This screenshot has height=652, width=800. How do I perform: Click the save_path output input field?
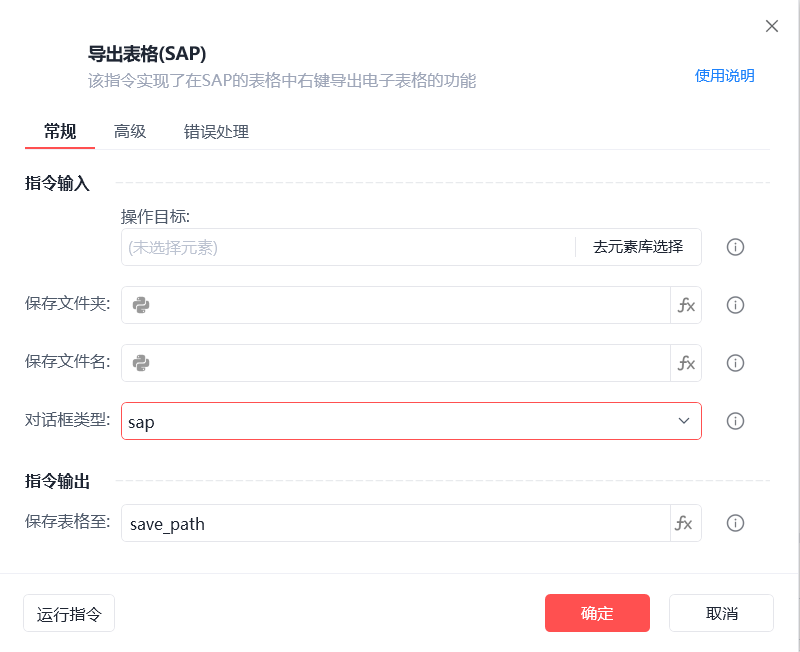point(395,523)
